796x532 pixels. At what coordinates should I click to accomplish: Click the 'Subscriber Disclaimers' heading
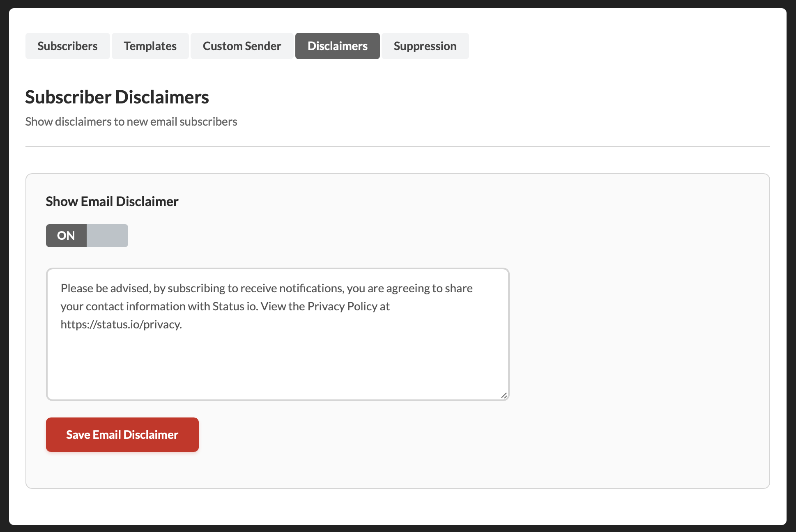click(117, 97)
